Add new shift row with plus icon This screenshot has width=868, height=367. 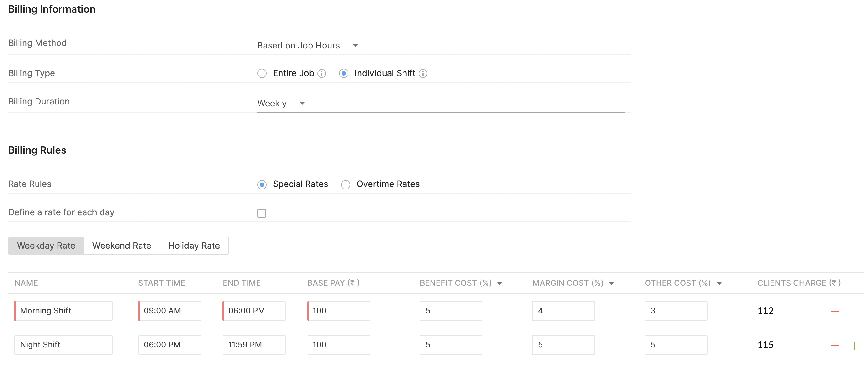[854, 346]
